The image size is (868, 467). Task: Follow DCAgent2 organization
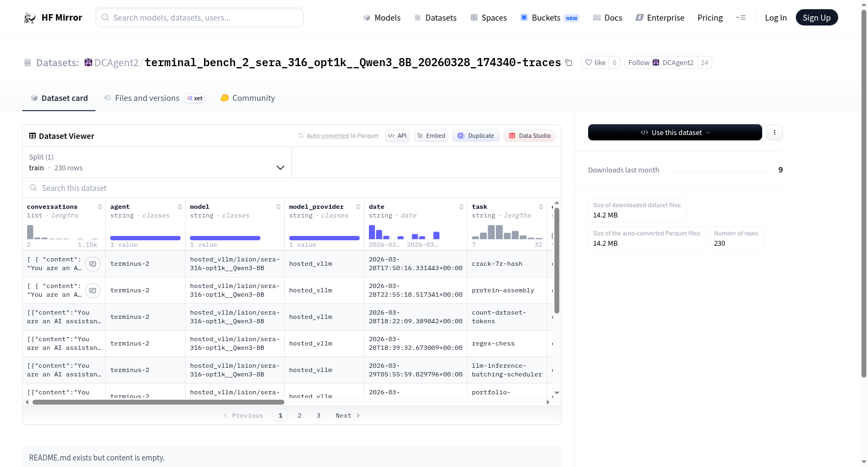(661, 62)
